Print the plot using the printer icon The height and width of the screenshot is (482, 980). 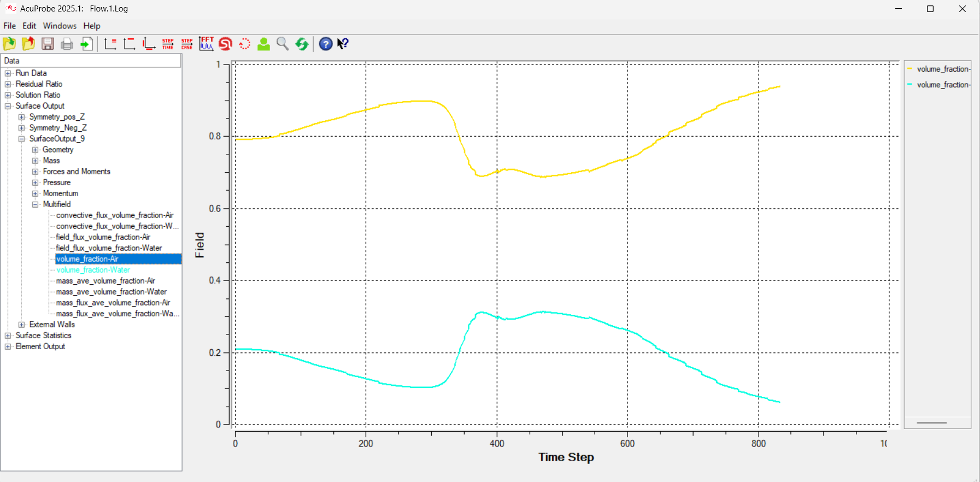point(67,44)
